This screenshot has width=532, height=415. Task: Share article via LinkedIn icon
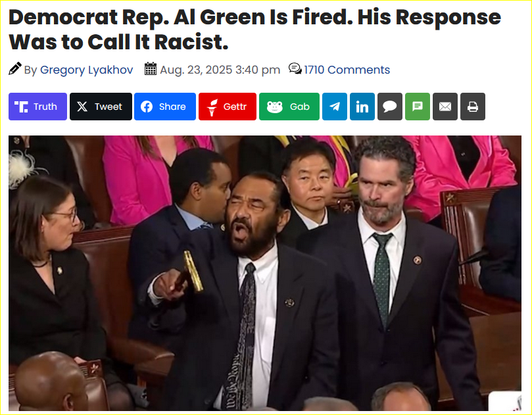pos(362,107)
